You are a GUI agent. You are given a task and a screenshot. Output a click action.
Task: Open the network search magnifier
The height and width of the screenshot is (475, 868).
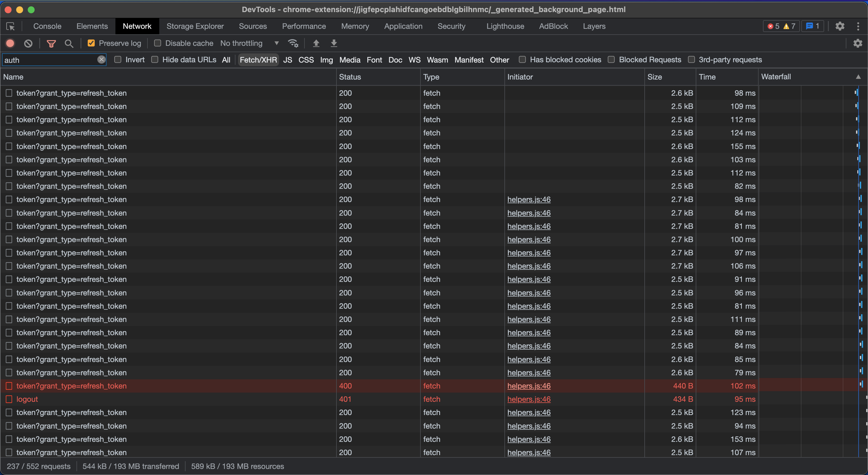69,43
